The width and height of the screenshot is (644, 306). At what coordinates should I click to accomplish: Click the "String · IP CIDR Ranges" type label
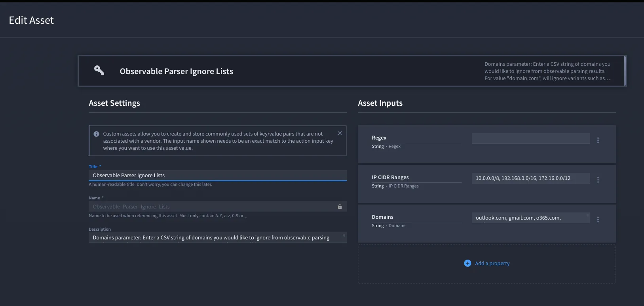coord(395,186)
